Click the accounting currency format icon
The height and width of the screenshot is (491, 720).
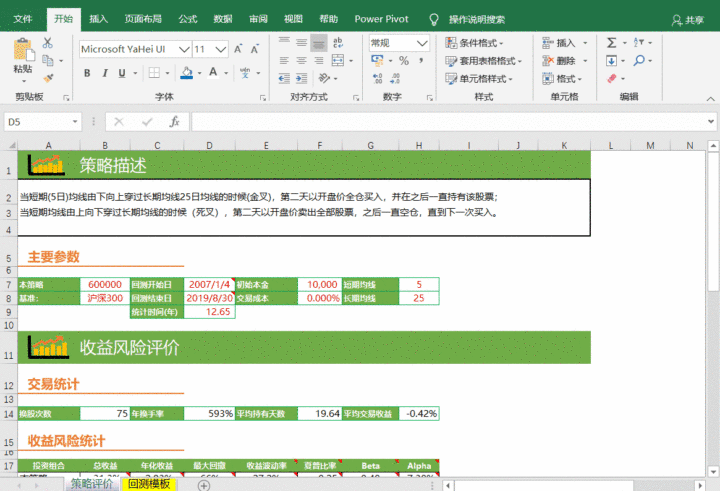click(x=377, y=60)
